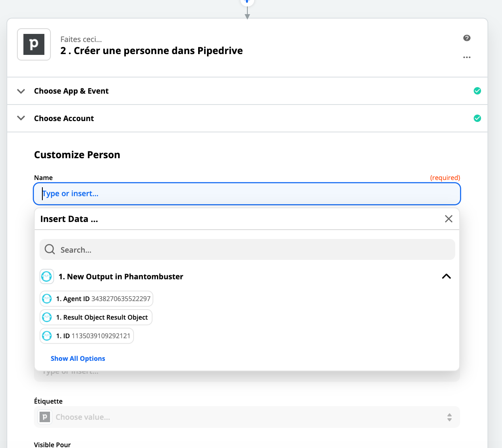Click the Faites ceci… caption
This screenshot has width=502, height=448.
tap(81, 39)
